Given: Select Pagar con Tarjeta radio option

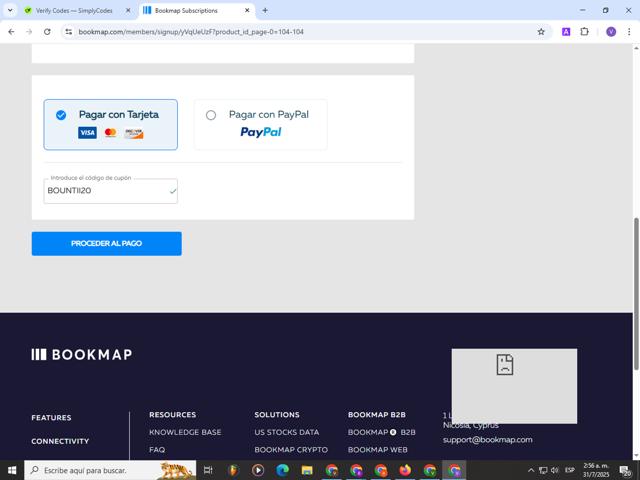Looking at the screenshot, I should 61,115.
